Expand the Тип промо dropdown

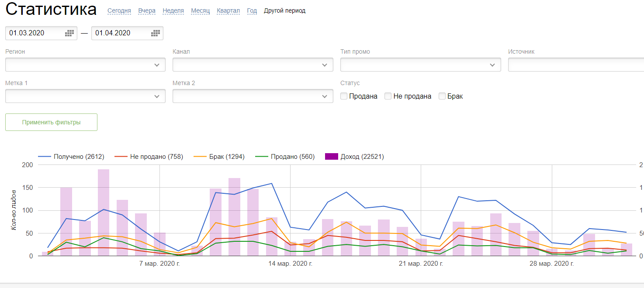coord(420,65)
